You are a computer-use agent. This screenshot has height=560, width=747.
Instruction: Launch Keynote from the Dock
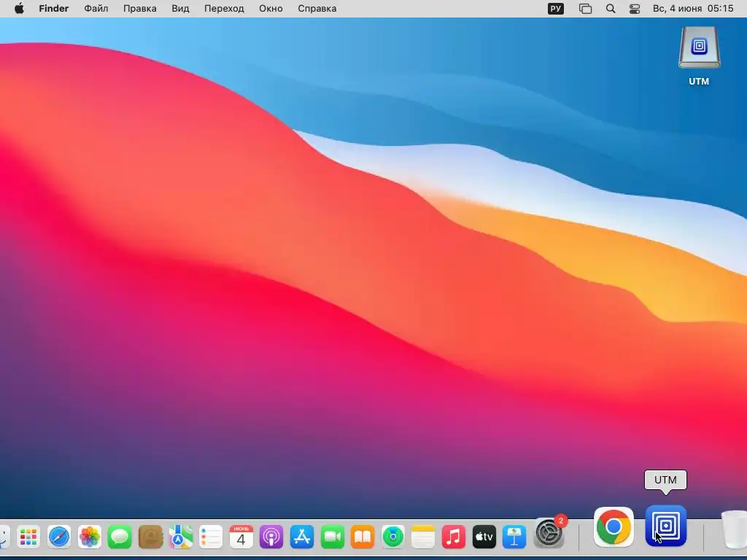click(x=514, y=537)
